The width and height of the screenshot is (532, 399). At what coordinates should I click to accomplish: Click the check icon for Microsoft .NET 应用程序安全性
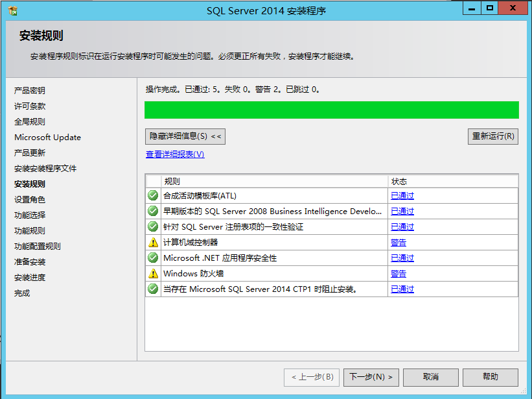click(x=153, y=258)
